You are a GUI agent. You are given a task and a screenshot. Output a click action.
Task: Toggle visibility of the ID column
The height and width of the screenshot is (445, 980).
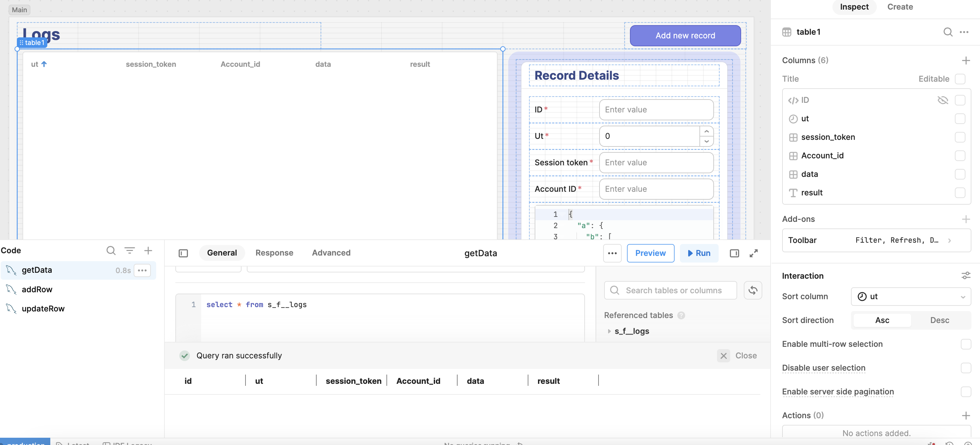(942, 100)
